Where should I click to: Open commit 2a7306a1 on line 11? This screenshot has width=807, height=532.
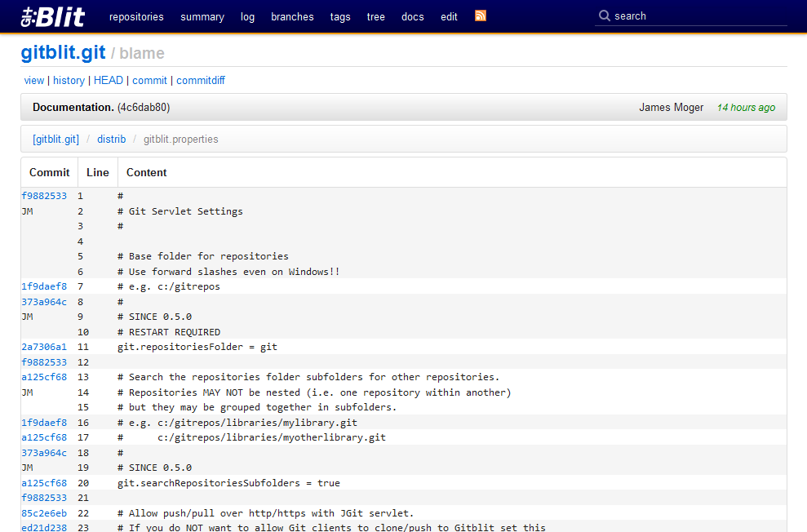[44, 347]
